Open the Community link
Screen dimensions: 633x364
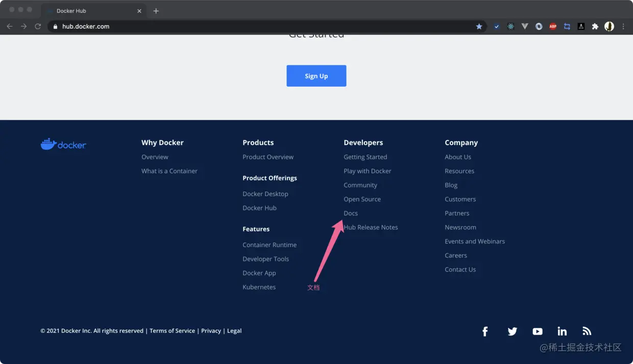360,185
